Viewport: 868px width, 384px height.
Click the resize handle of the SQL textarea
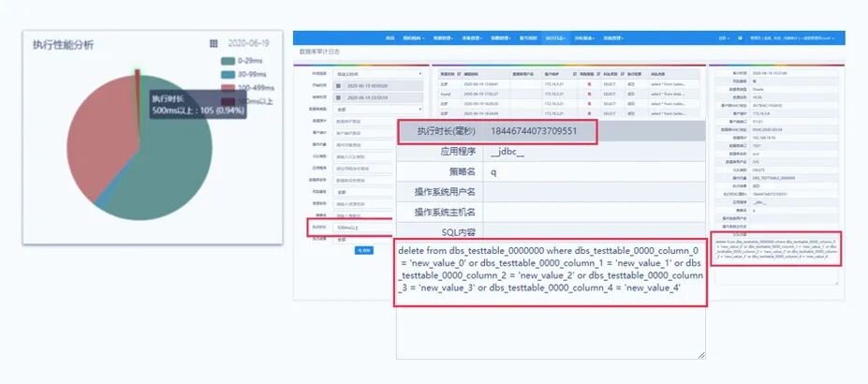(701, 355)
